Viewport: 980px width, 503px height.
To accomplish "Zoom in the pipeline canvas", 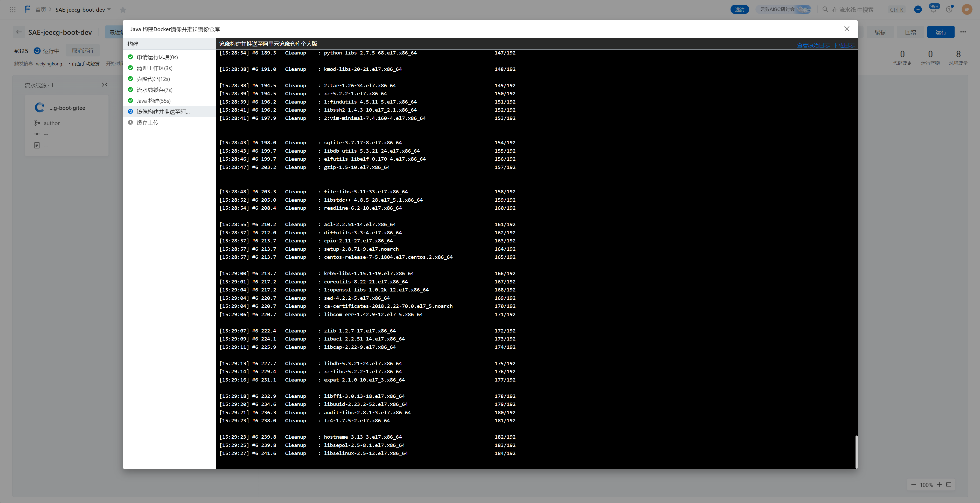I will point(939,485).
